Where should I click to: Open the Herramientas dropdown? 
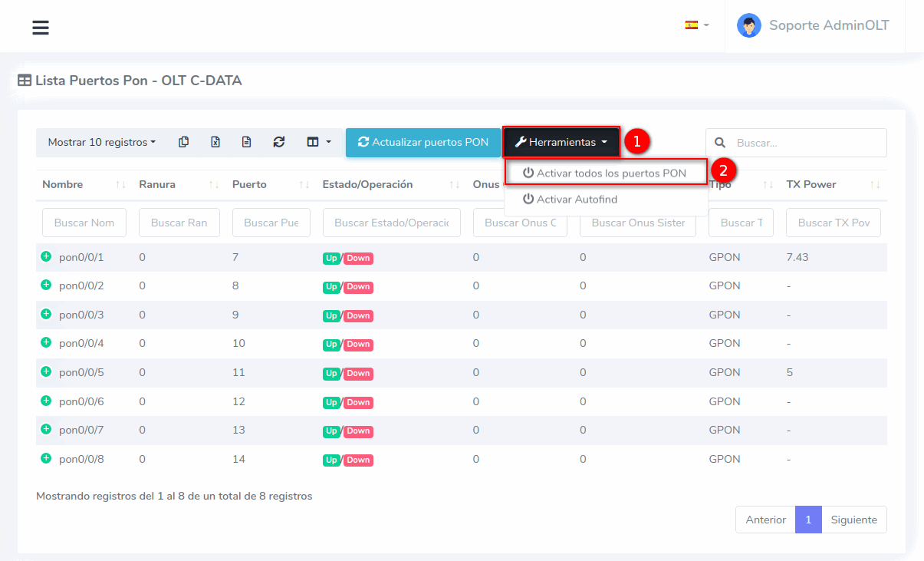561,142
